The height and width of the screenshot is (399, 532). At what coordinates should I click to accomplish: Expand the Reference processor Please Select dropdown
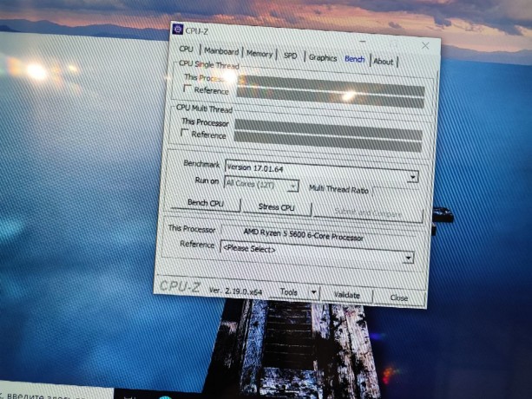[407, 258]
